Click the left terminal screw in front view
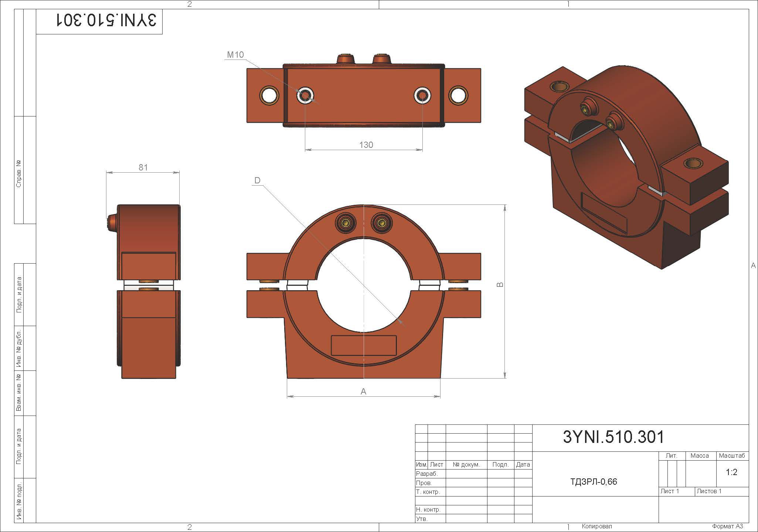The width and height of the screenshot is (758, 532). pos(345,223)
